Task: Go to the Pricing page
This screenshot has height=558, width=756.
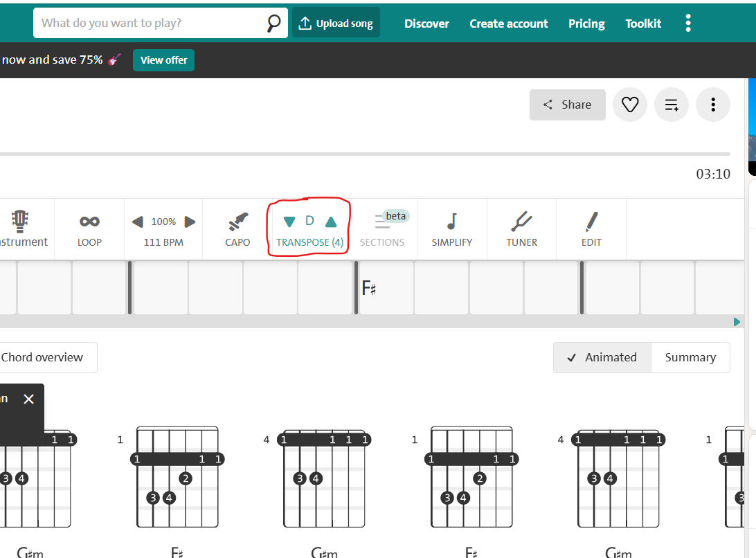Action: tap(586, 24)
